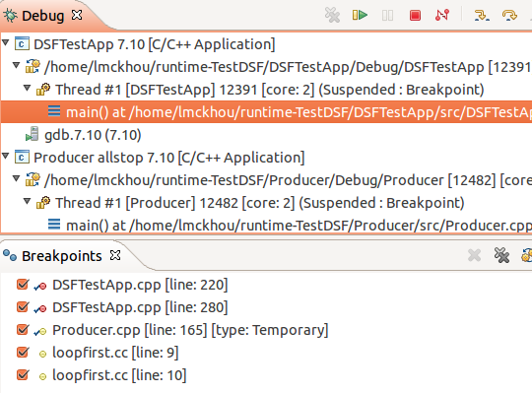532x393 pixels.
Task: Select 'Producer.cpp [line: 165] [type: Temporary]'
Action: point(190,330)
